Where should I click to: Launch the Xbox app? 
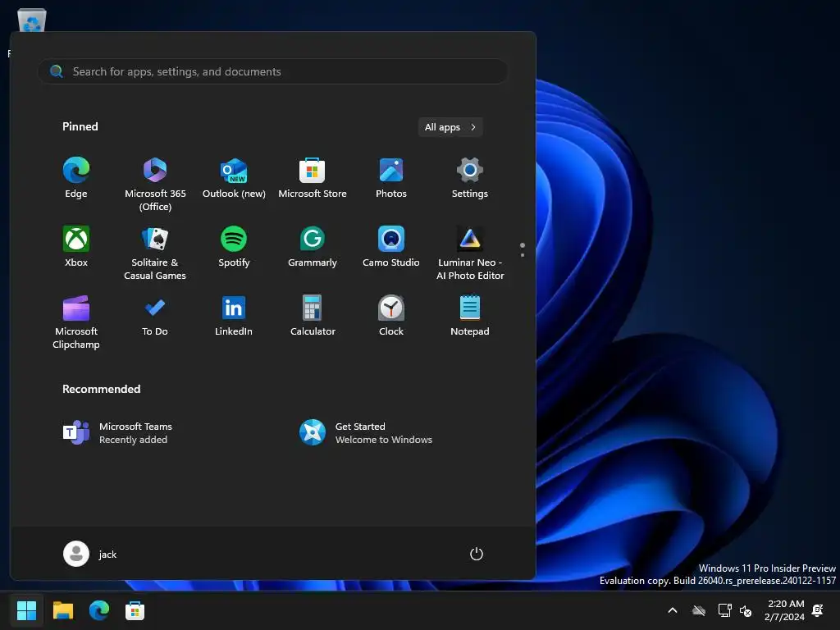tap(76, 248)
